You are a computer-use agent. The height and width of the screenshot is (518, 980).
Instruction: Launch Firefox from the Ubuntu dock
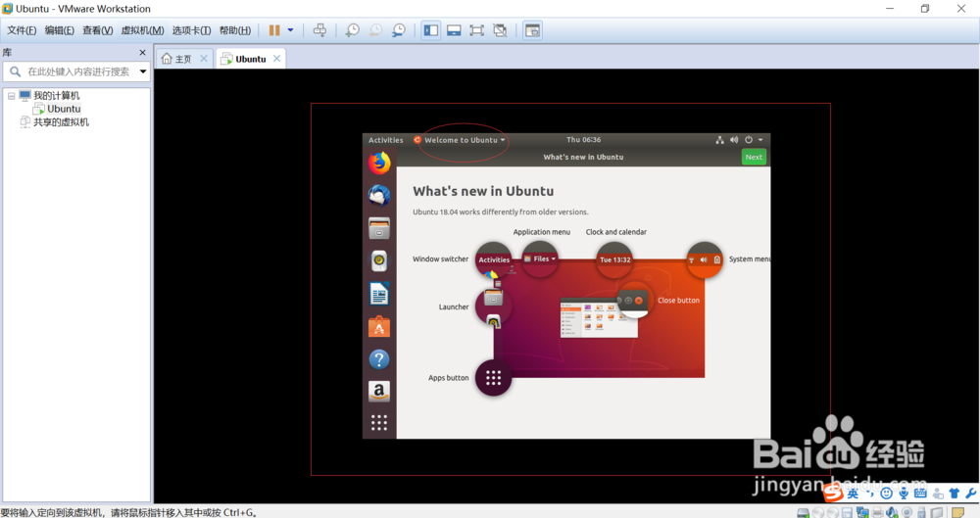378,164
